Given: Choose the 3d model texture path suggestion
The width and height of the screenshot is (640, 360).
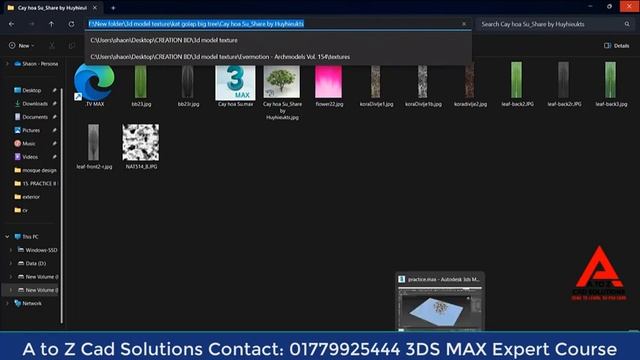Looking at the screenshot, I should 278,40.
